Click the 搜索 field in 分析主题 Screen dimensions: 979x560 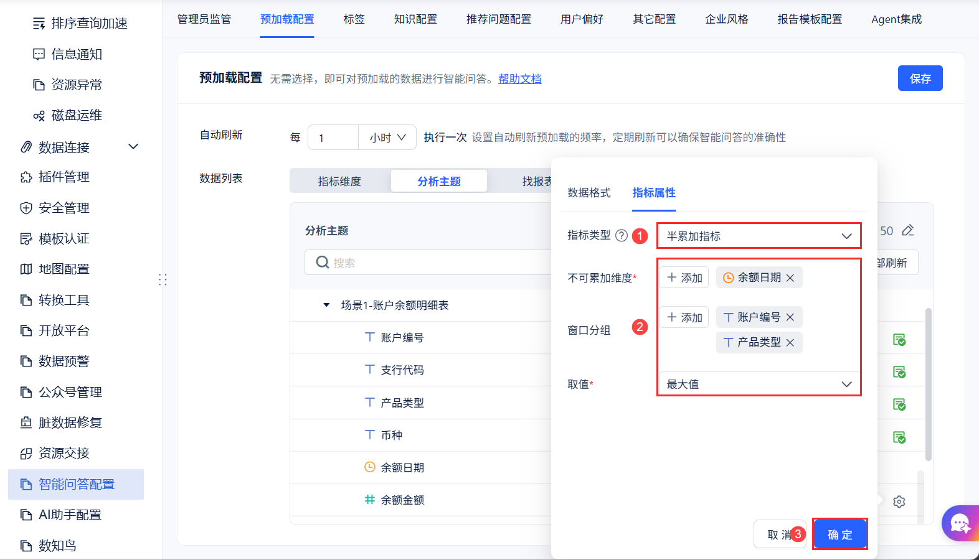430,263
